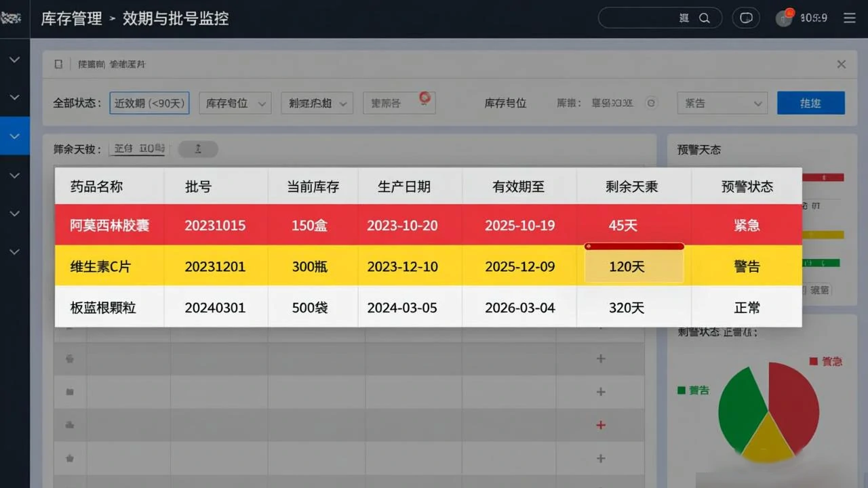
Task: Toggle the 警告 legend beside the chart
Action: click(x=693, y=390)
